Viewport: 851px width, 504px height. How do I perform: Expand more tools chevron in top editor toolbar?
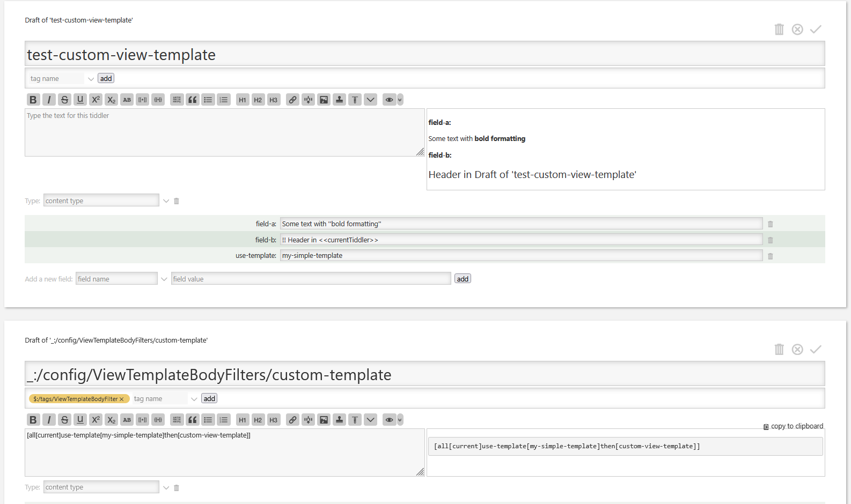coord(370,100)
